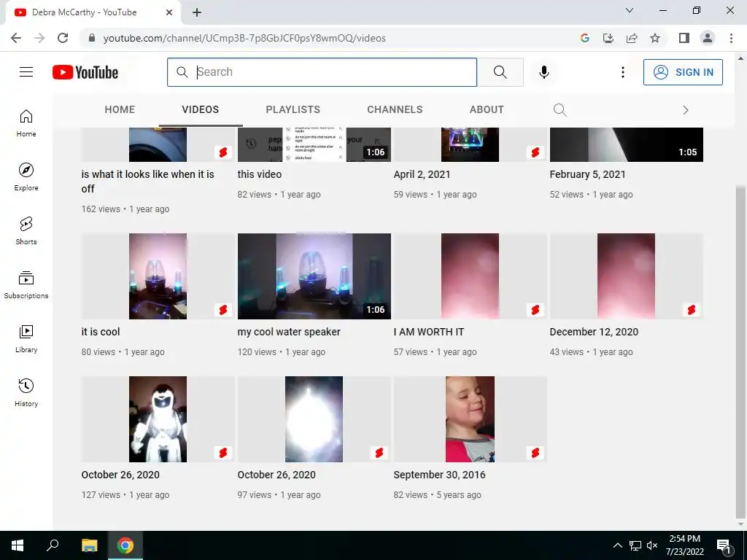Toggle the browser side panel

[684, 38]
